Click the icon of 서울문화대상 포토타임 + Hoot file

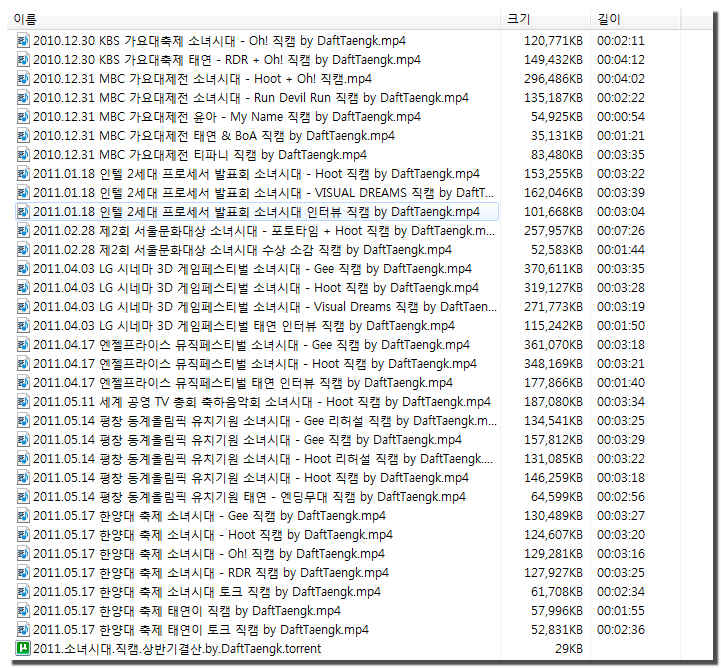23,231
